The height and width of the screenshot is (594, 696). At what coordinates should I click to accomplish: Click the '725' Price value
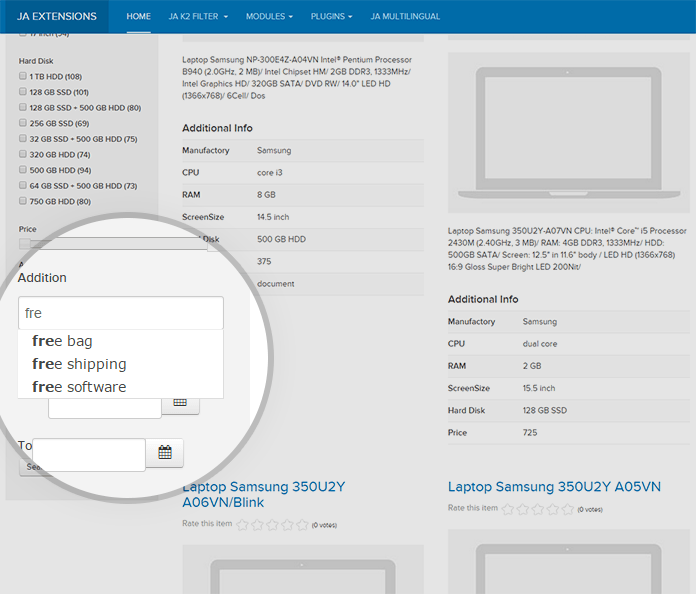click(x=530, y=432)
